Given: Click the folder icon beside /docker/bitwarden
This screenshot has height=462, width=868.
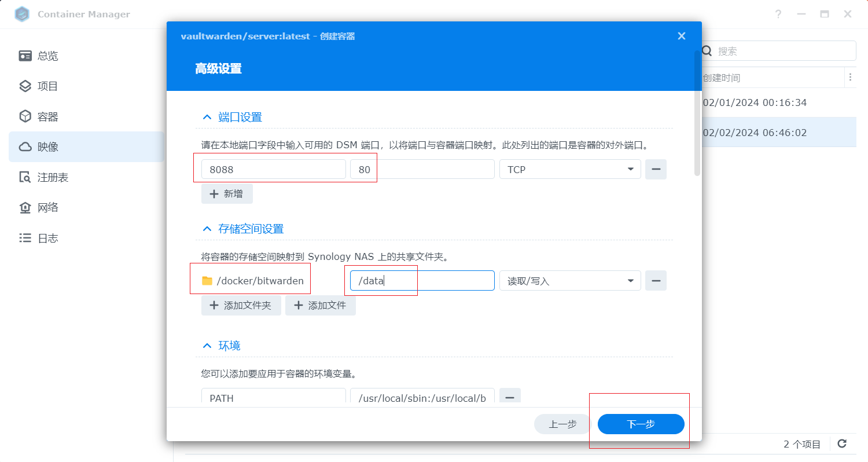Looking at the screenshot, I should pos(207,281).
